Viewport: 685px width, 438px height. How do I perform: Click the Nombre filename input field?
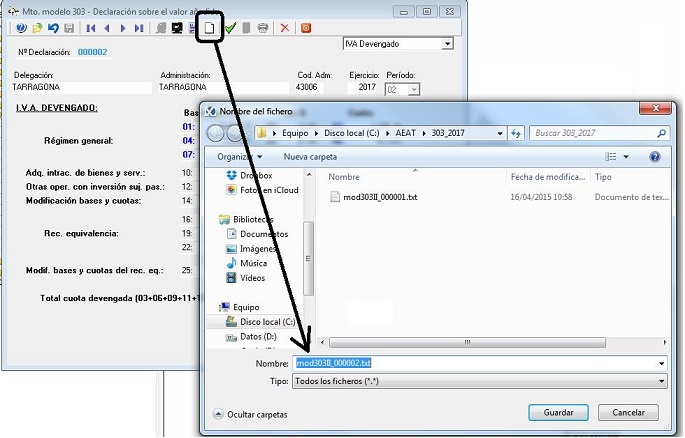pos(474,363)
